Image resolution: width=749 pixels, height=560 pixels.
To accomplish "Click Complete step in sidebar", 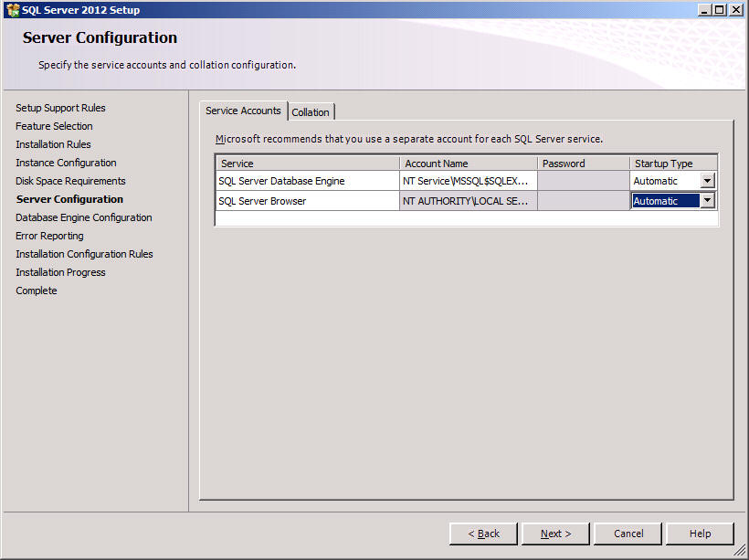I will coord(37,291).
